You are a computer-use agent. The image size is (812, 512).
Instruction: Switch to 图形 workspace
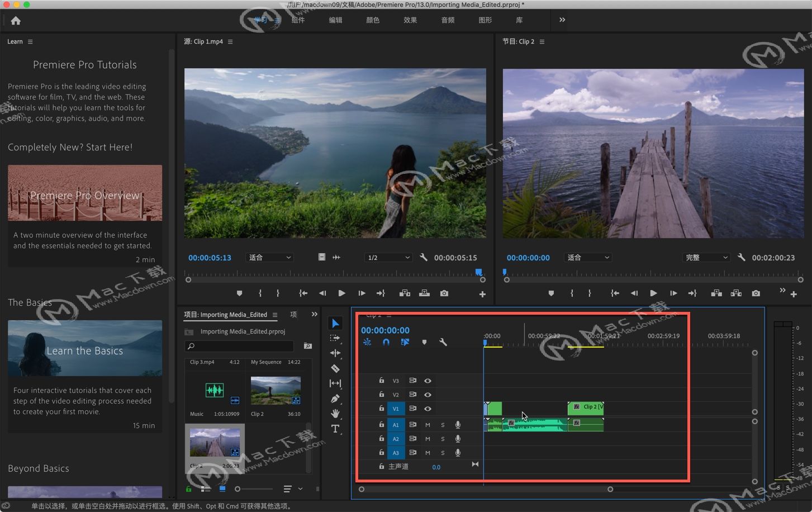[485, 20]
